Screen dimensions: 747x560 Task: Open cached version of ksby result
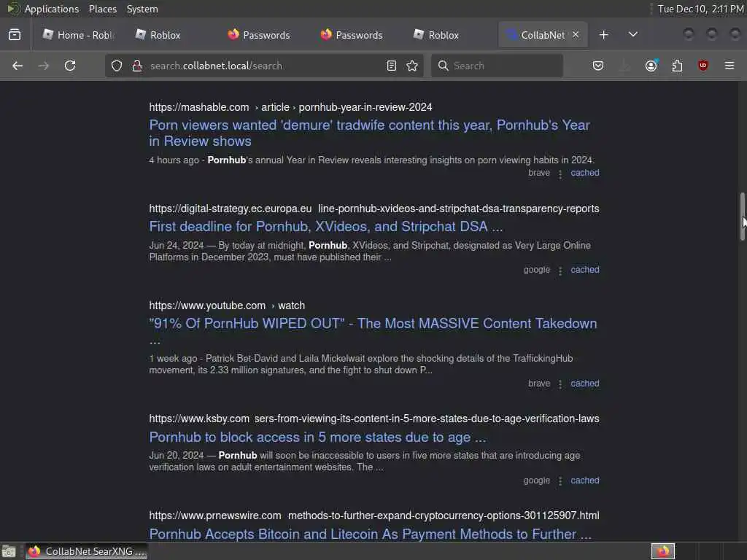[585, 480]
